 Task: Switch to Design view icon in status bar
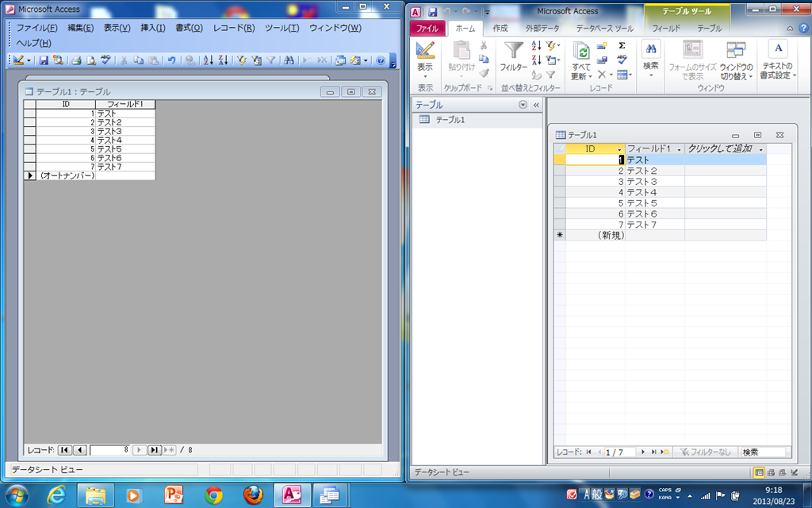(794, 472)
